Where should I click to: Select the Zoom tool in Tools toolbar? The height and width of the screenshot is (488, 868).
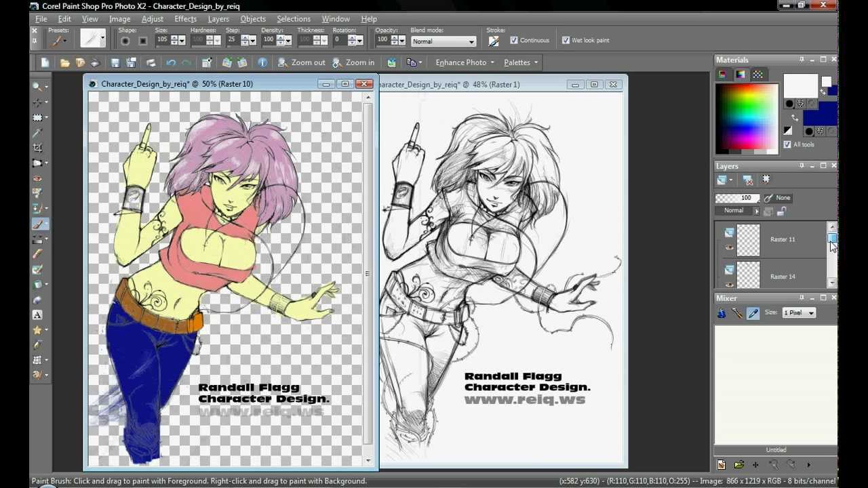(37, 87)
